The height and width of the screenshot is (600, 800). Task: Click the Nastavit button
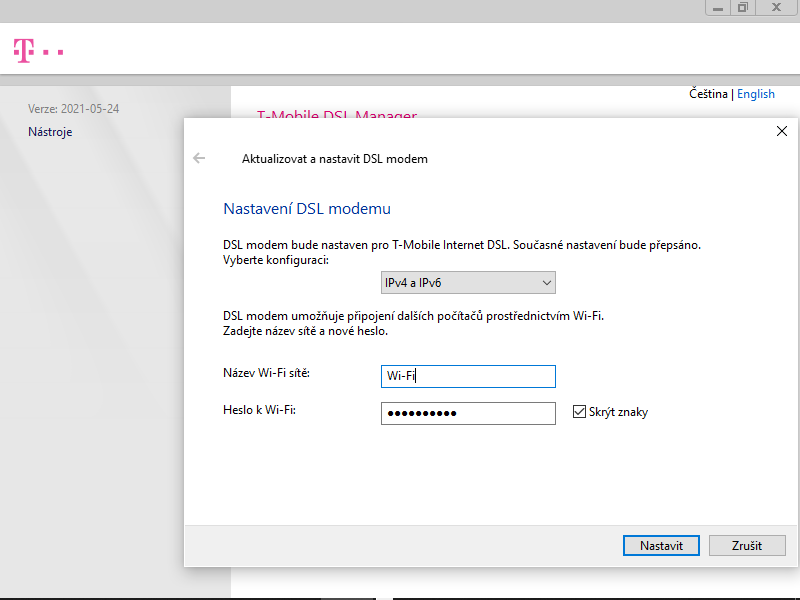pos(661,545)
